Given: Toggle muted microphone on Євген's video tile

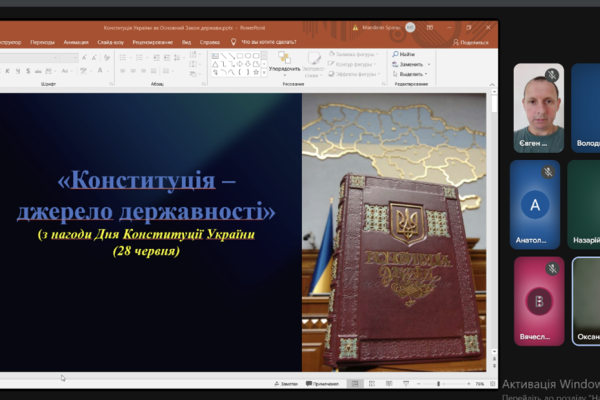Looking at the screenshot, I should (x=551, y=75).
